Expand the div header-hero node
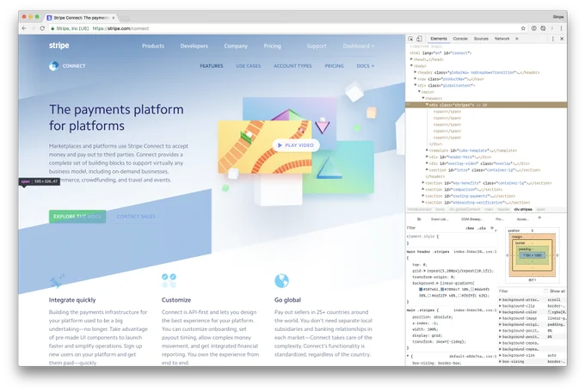The width and height of the screenshot is (585, 392). 428,157
